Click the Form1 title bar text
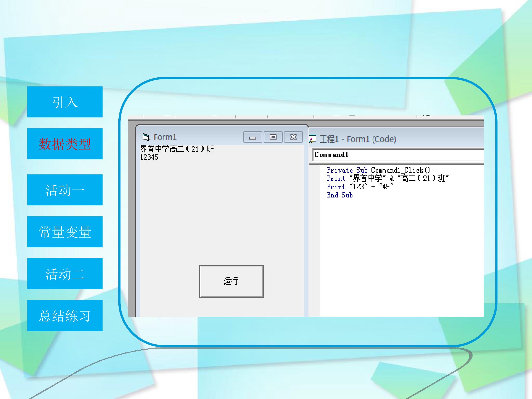Viewport: 532px width, 399px height. [x=165, y=137]
